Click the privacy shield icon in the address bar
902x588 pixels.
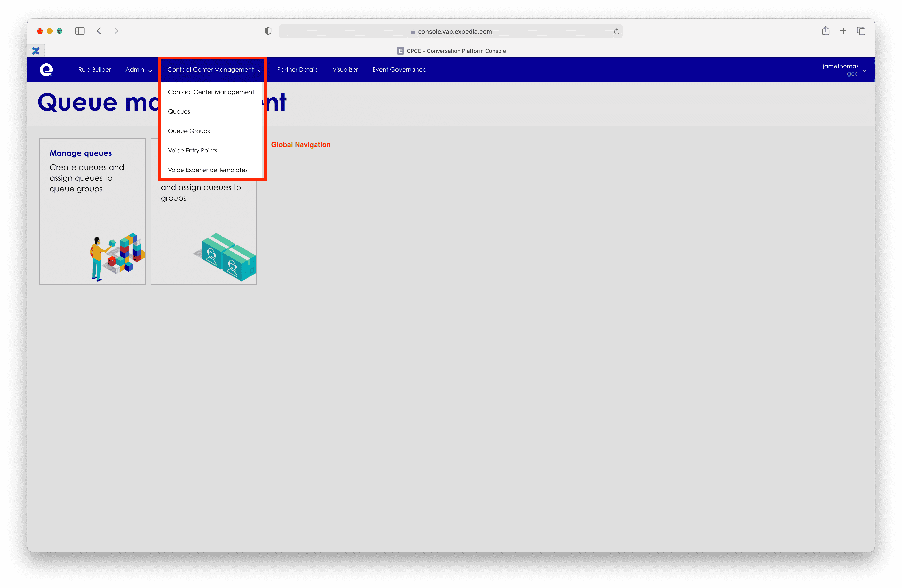point(268,31)
